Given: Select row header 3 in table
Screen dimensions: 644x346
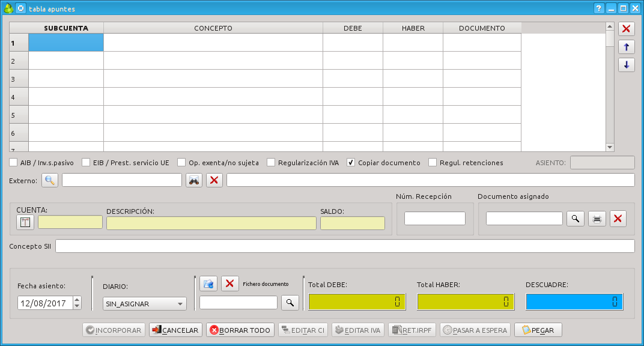Looking at the screenshot, I should (19, 79).
